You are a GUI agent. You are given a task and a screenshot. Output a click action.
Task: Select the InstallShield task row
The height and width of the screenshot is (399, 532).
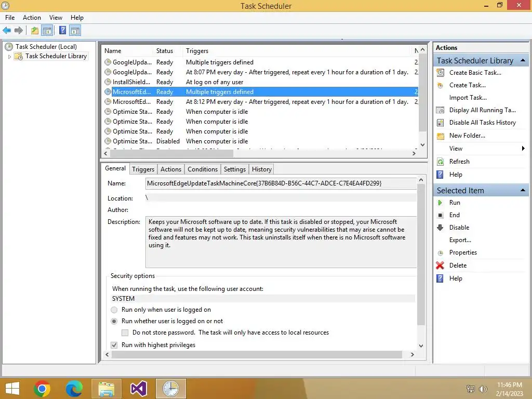click(x=261, y=82)
